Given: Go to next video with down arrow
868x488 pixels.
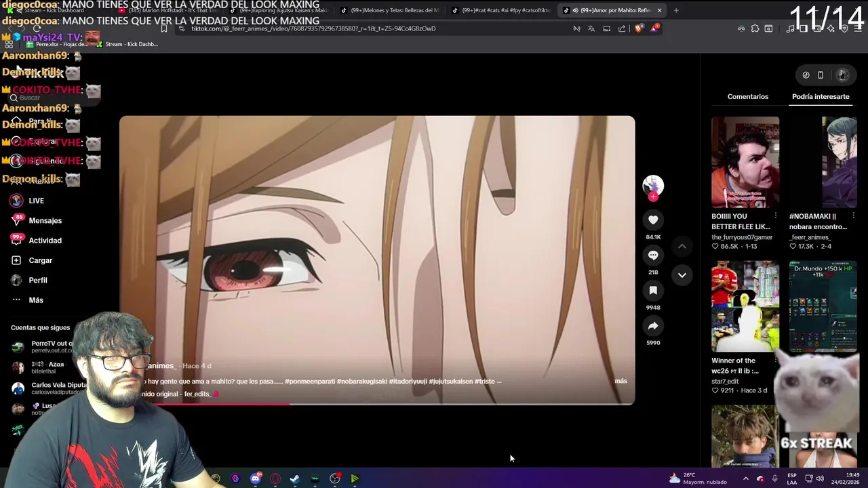Looking at the screenshot, I should pos(682,275).
